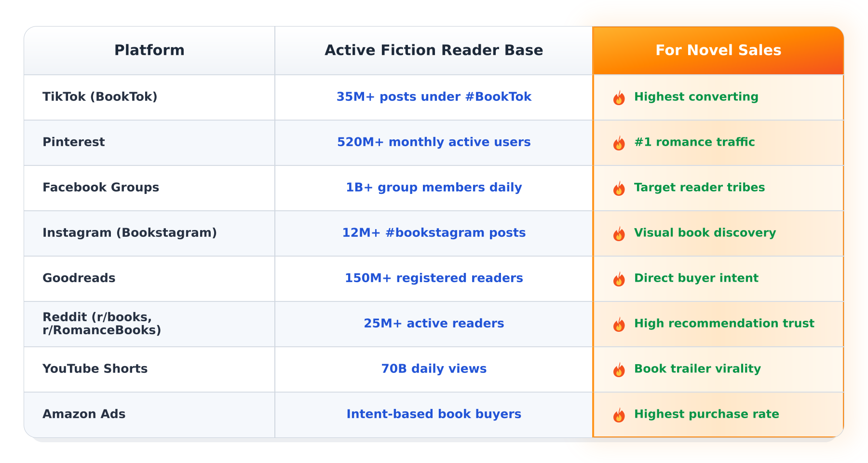Click 150M+ registered readers text
Viewport: 868px width, 463px height.
click(434, 278)
